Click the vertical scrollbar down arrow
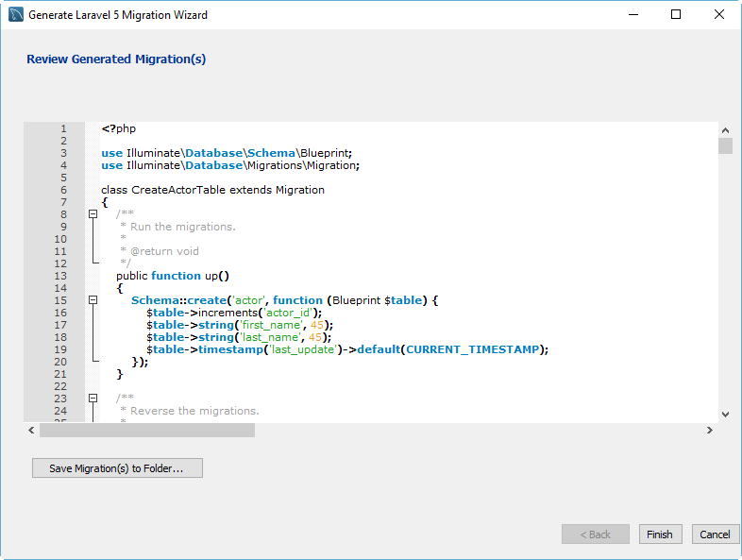This screenshot has height=560, width=742. coord(725,415)
